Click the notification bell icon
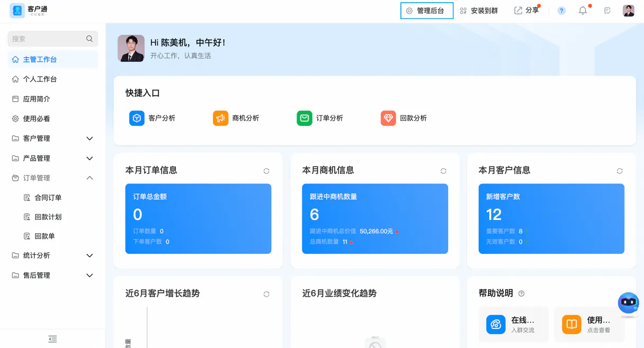 click(583, 11)
